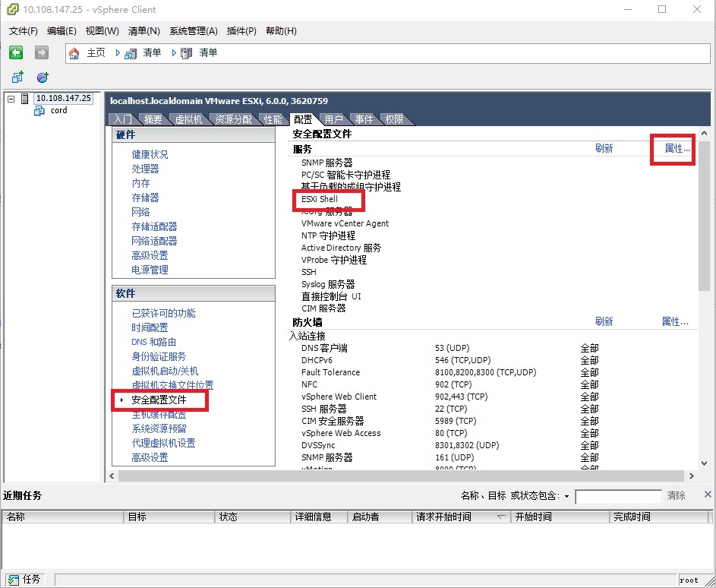Click the first inventory icon in breadcrumb

[131, 53]
